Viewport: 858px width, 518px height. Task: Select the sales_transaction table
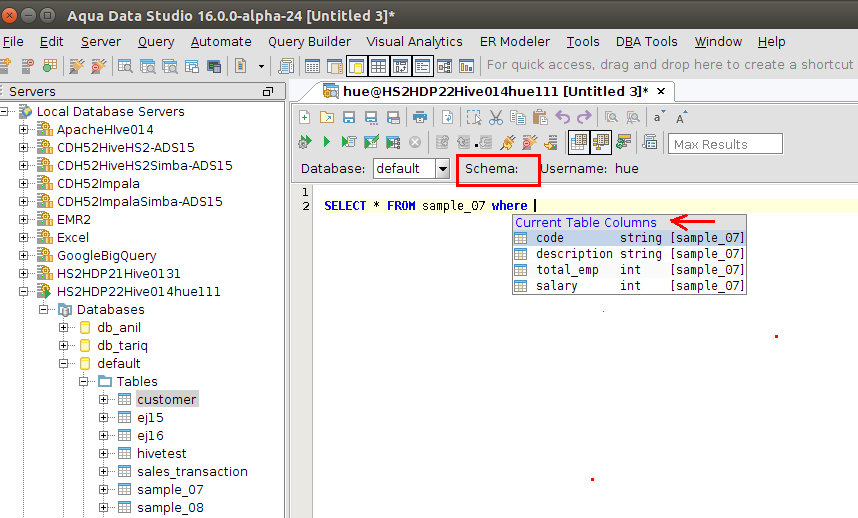point(192,472)
